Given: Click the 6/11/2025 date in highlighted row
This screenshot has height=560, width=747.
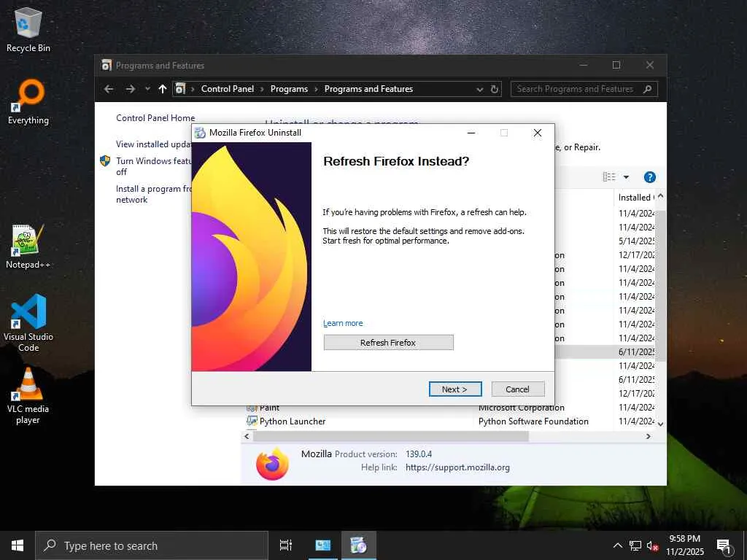Looking at the screenshot, I should [x=636, y=351].
